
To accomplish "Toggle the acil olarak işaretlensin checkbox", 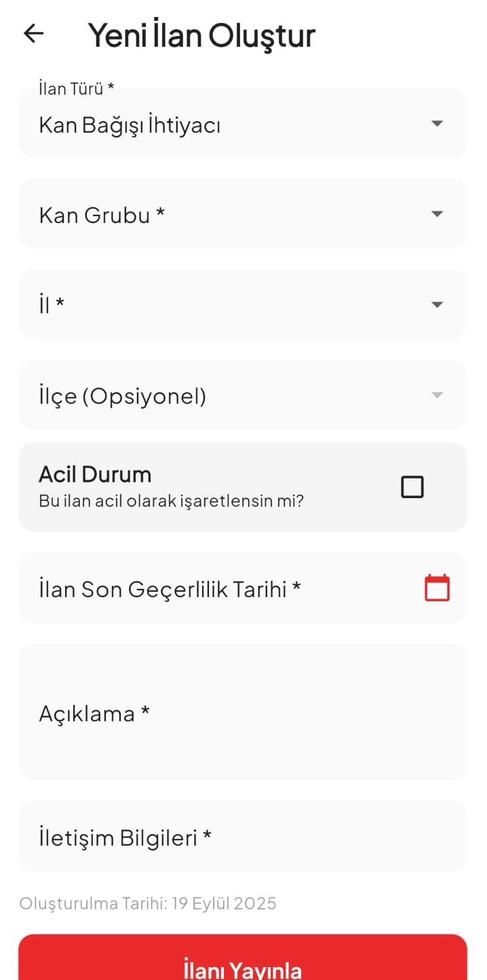I will tap(412, 487).
